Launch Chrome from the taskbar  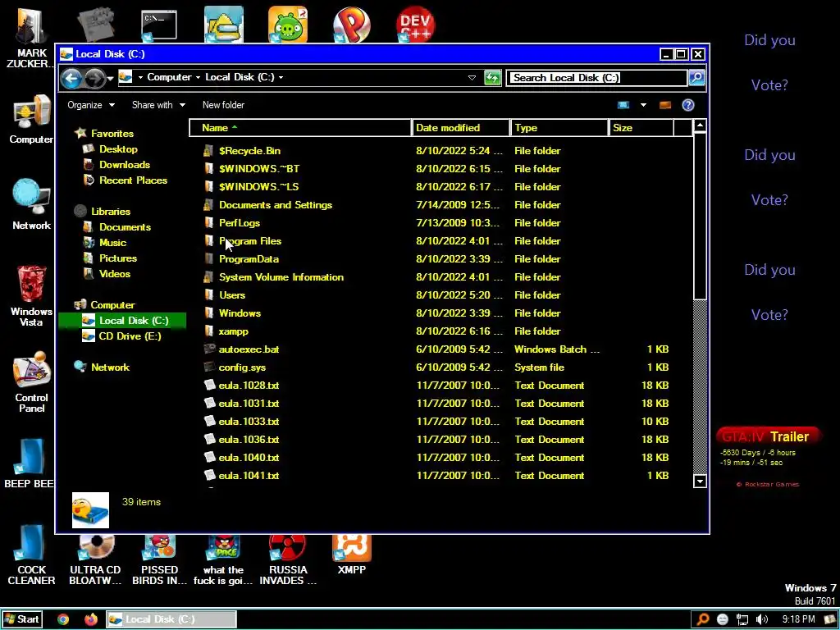(x=63, y=619)
